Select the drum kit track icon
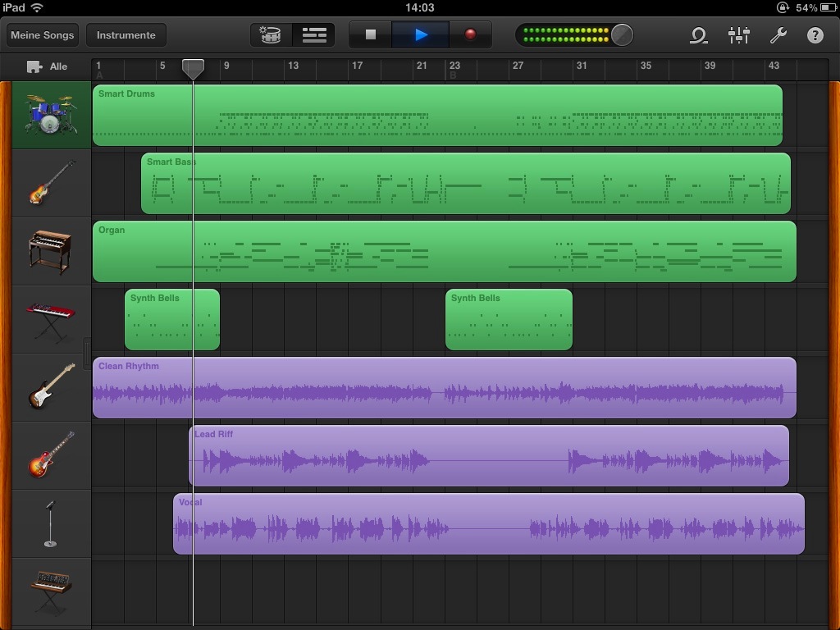Screen dimensions: 840x630 point(49,115)
